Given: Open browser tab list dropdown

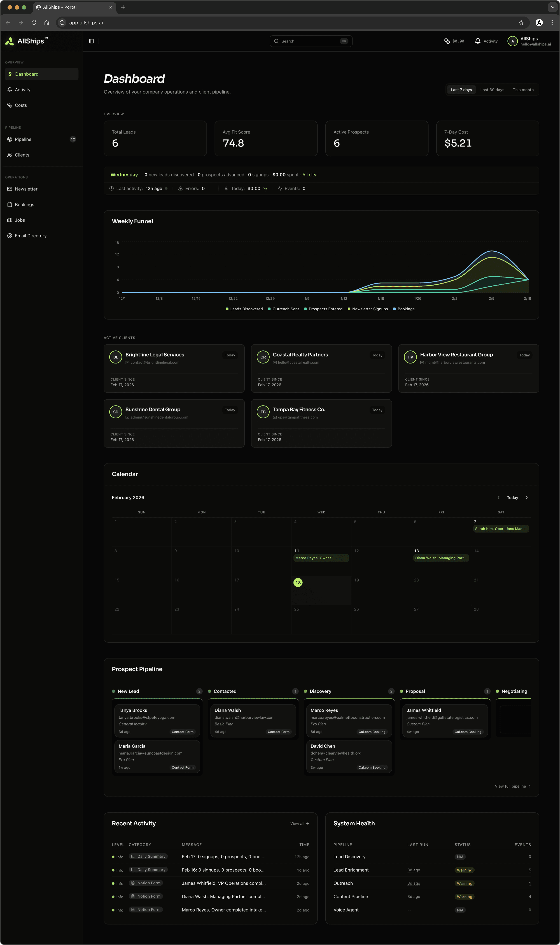Looking at the screenshot, I should point(552,7).
